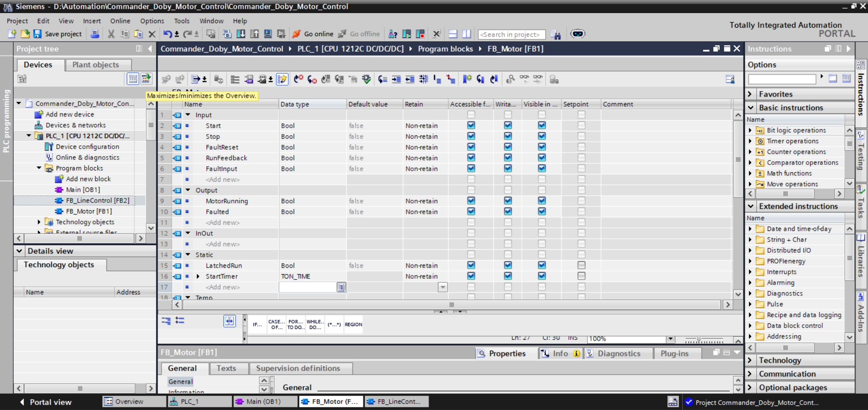
Task: Split editor space horizontally
Action: (453, 34)
